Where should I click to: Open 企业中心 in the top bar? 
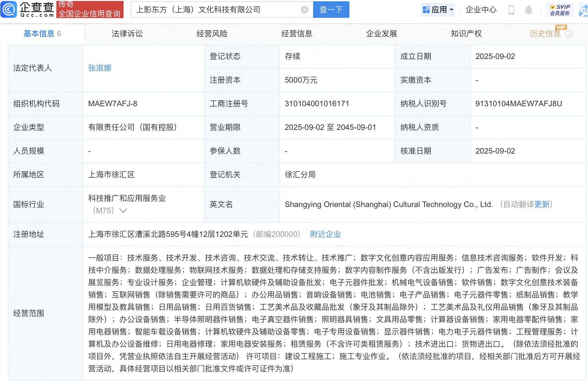point(481,10)
